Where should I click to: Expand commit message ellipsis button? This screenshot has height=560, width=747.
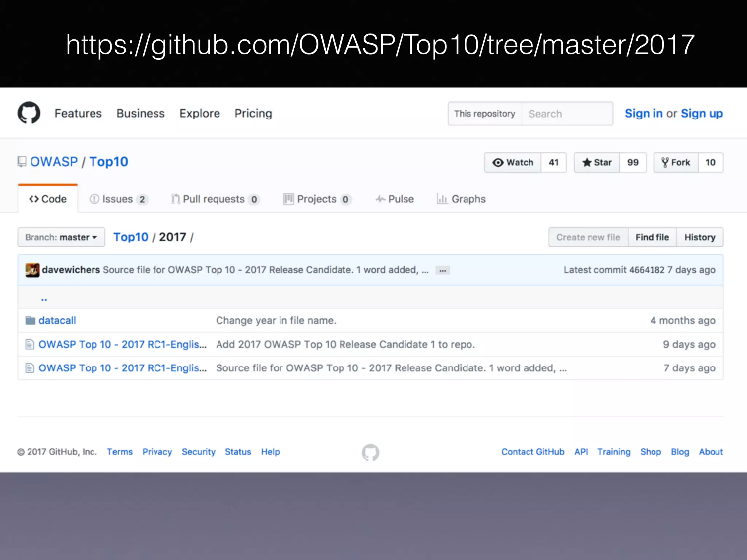pyautogui.click(x=443, y=271)
